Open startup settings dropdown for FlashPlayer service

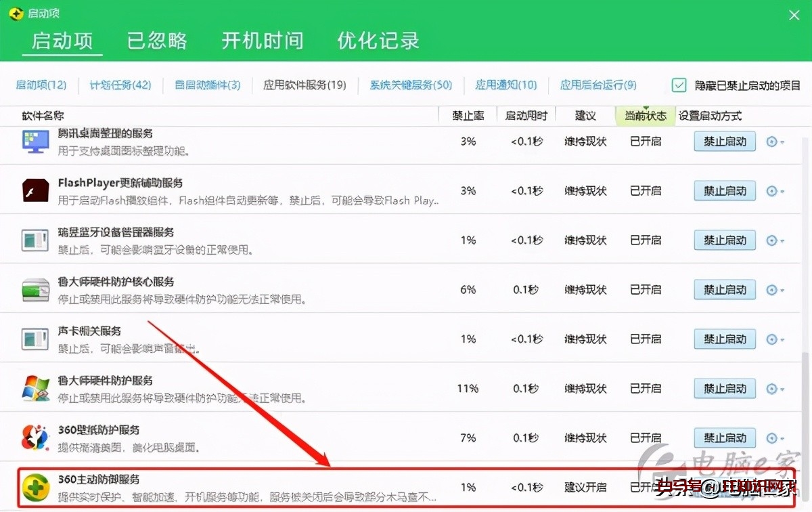click(773, 190)
